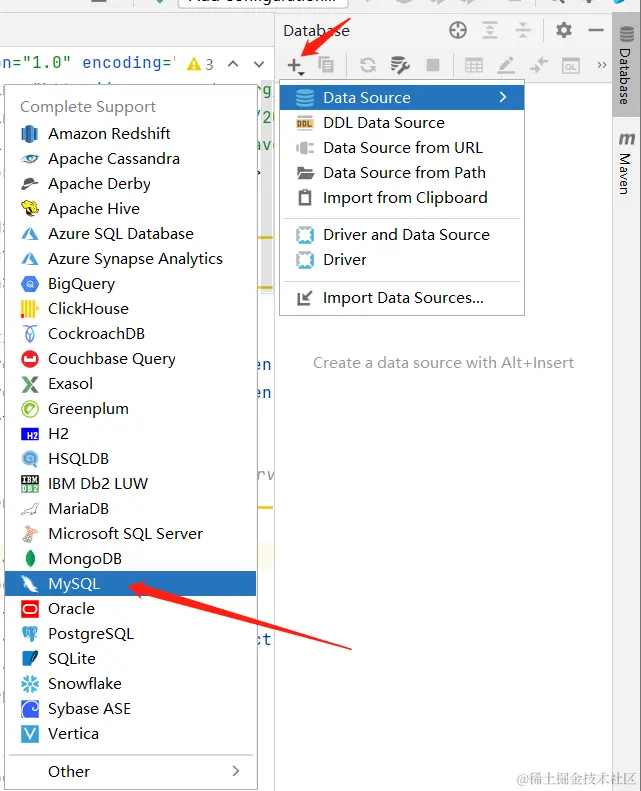The image size is (641, 791).
Task: Go to previous highlighted error arrow
Action: tap(233, 64)
